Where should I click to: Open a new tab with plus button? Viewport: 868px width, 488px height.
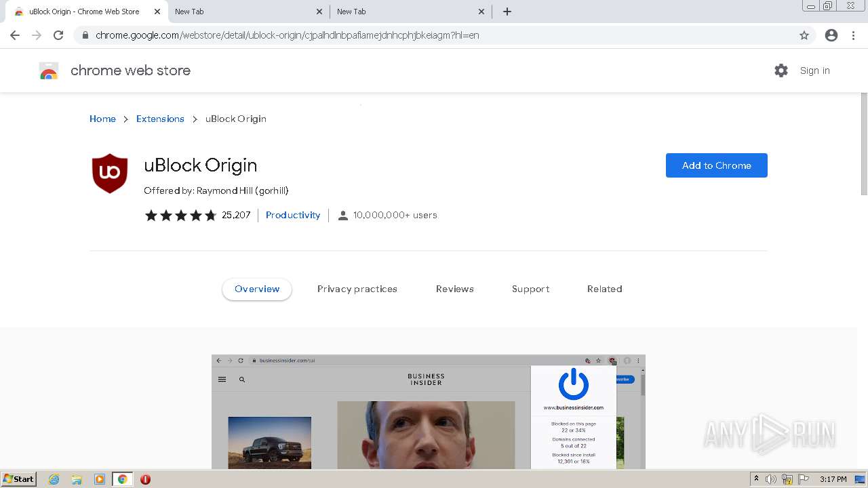click(x=507, y=12)
